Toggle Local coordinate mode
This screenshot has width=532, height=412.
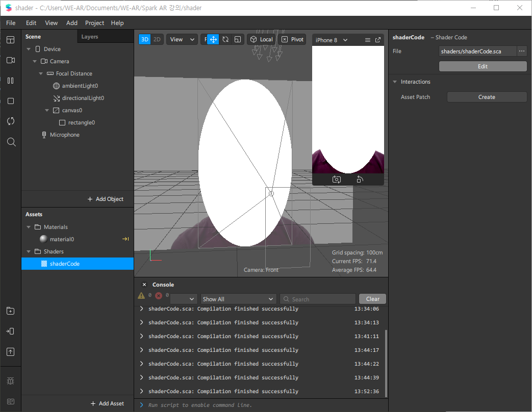click(x=261, y=39)
